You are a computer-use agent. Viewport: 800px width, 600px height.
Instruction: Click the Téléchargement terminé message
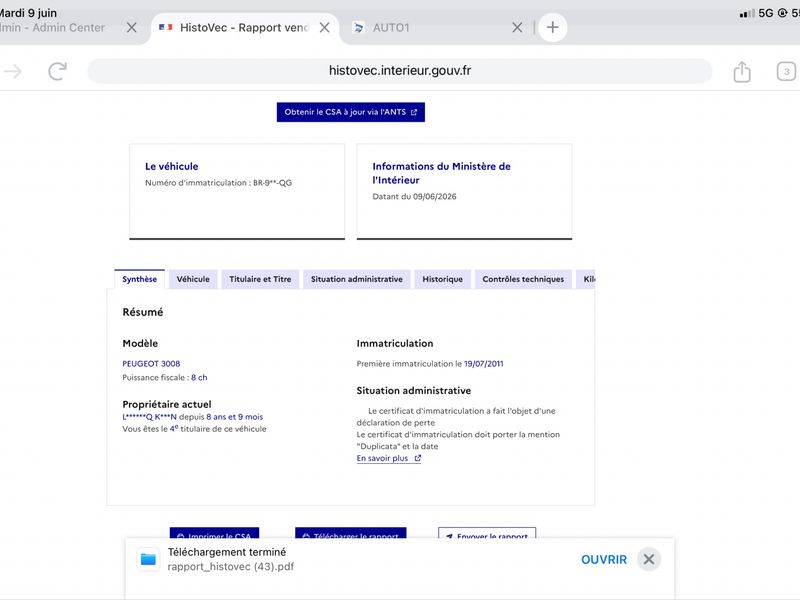pos(227,552)
